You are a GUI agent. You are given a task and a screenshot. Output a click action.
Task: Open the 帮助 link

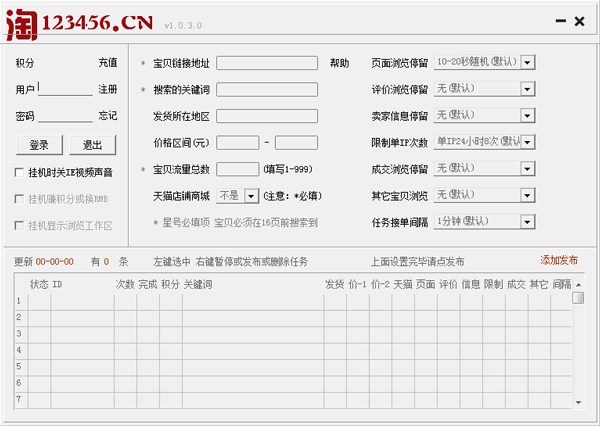339,63
